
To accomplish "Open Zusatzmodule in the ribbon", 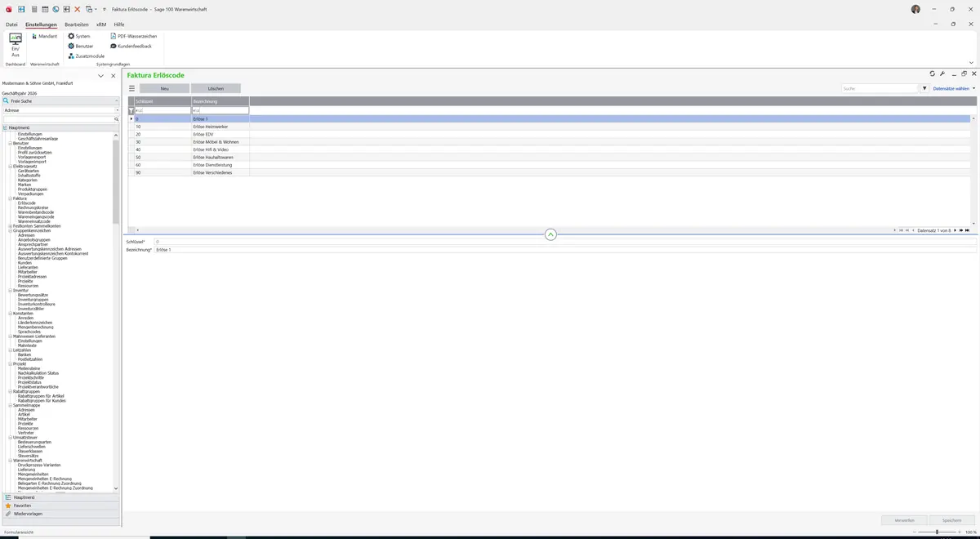I will [87, 56].
